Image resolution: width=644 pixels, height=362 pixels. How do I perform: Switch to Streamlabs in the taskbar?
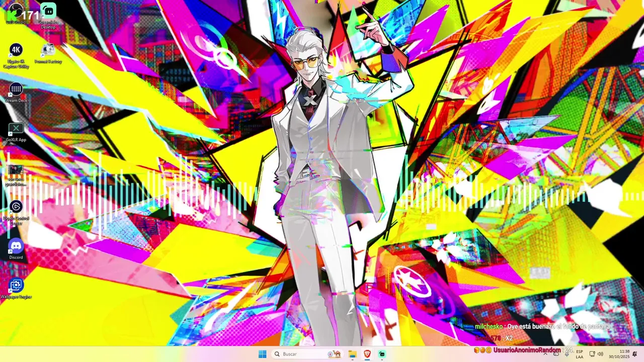pos(382,354)
